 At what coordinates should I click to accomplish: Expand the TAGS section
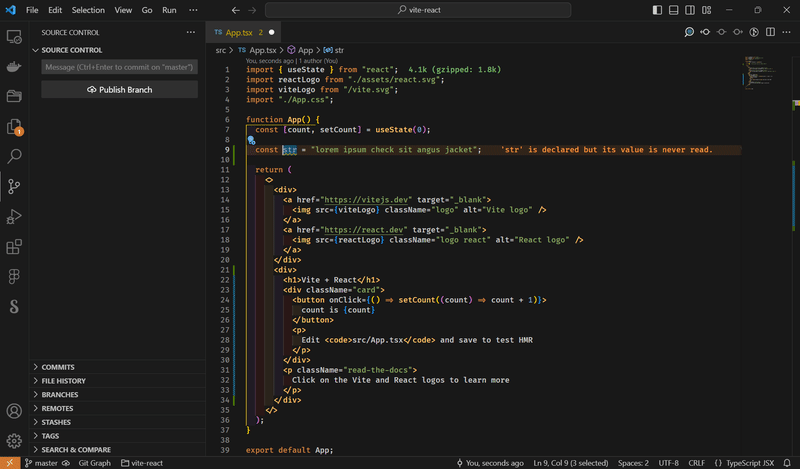[x=118, y=436]
